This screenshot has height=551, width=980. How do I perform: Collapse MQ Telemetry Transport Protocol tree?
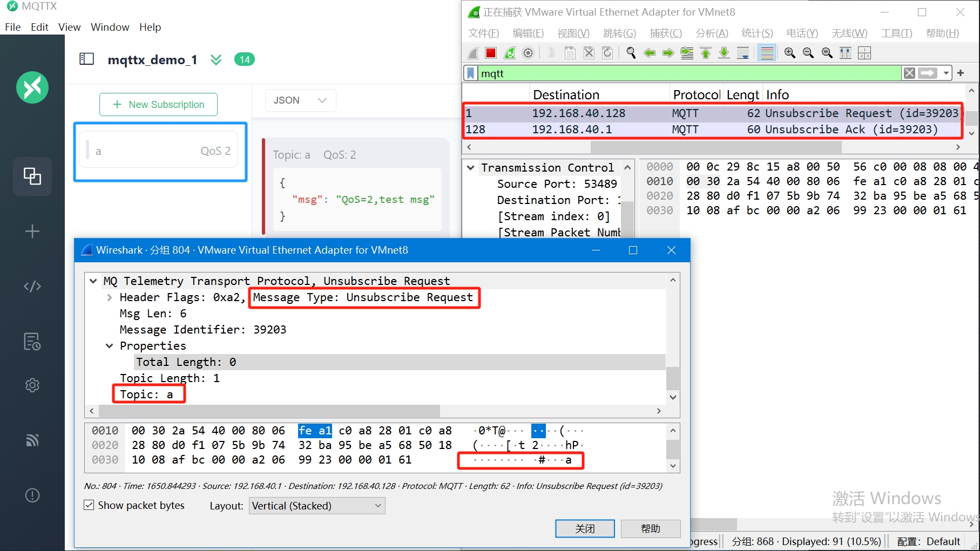[x=93, y=281]
